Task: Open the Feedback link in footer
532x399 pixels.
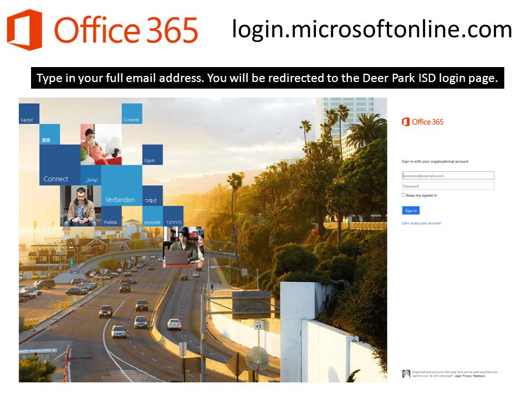Action: point(479,376)
